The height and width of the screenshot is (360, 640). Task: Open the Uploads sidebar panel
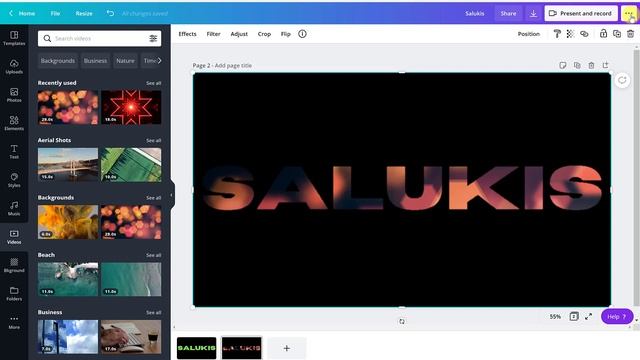click(x=14, y=67)
